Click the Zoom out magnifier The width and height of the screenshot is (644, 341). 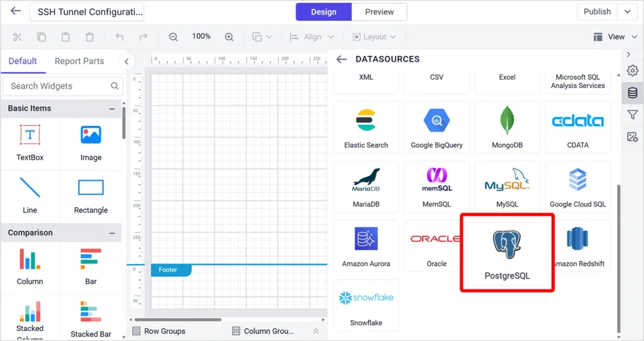point(174,37)
